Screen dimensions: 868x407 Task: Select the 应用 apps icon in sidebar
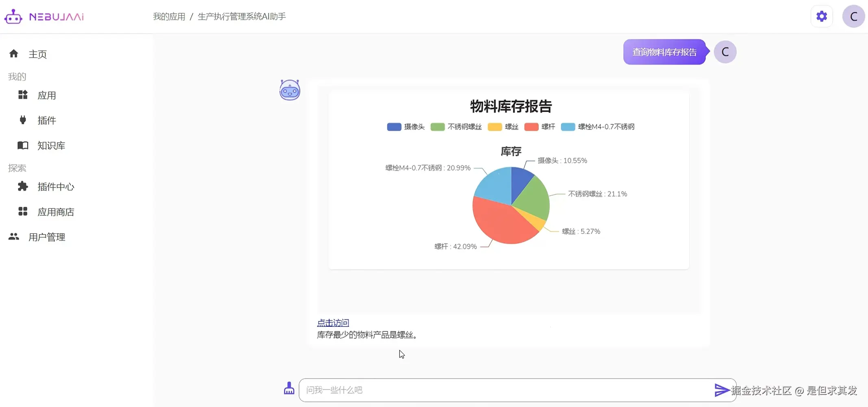pyautogui.click(x=22, y=95)
